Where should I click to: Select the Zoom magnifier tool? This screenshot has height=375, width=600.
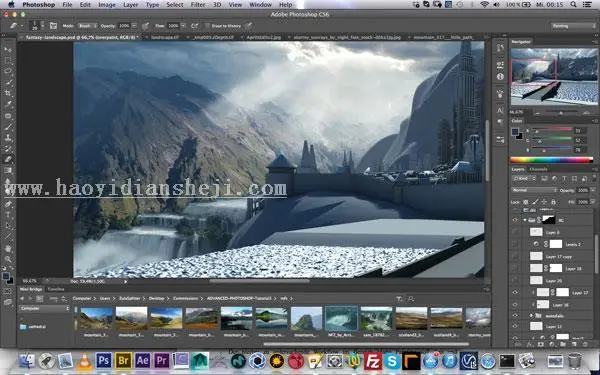pos(8,259)
